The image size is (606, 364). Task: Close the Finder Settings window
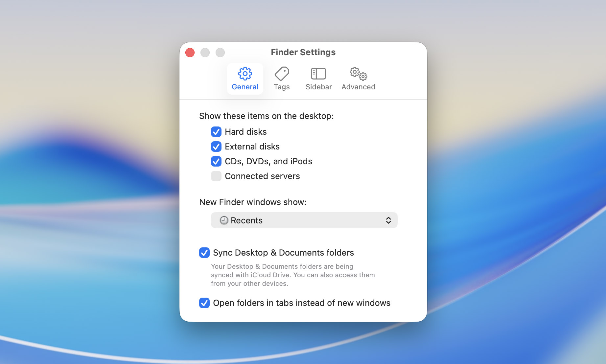(190, 53)
